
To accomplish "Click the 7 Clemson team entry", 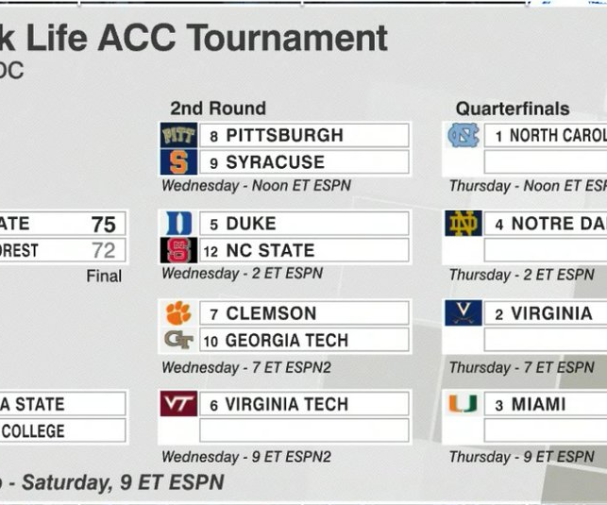I will click(304, 313).
